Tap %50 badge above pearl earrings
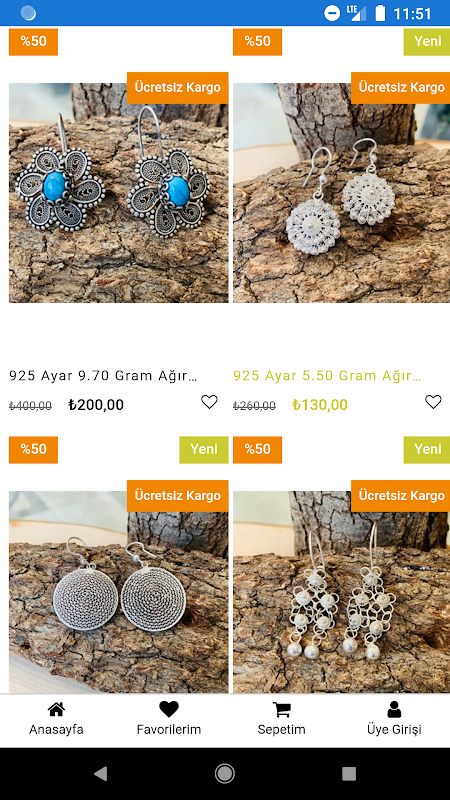 tap(257, 449)
